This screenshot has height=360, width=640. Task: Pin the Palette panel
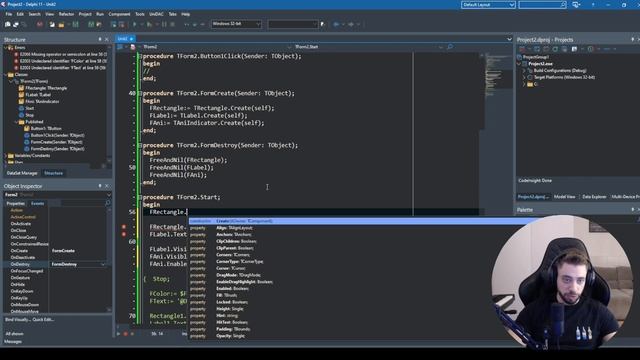pos(633,209)
